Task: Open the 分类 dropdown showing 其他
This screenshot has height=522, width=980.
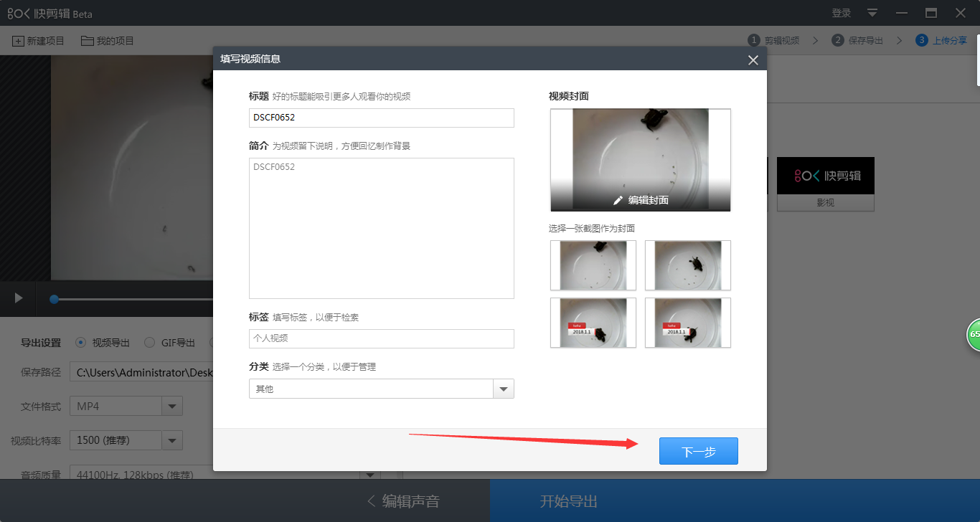Action: coord(504,388)
